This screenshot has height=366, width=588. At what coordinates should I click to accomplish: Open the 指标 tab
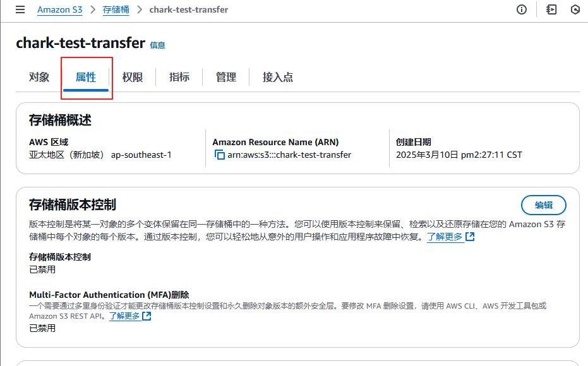click(x=179, y=77)
